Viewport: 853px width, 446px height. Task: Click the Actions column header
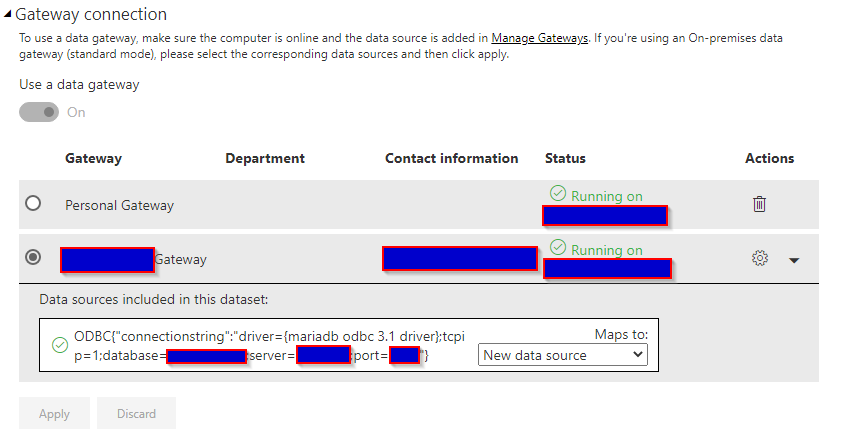769,158
